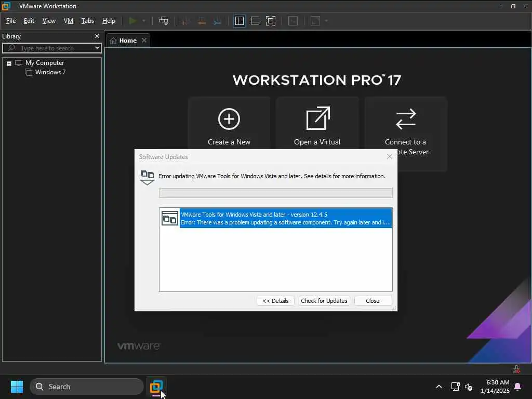Viewport: 532px width, 399px height.
Task: Toggle the thumbnail bar view icon
Action: click(x=255, y=21)
